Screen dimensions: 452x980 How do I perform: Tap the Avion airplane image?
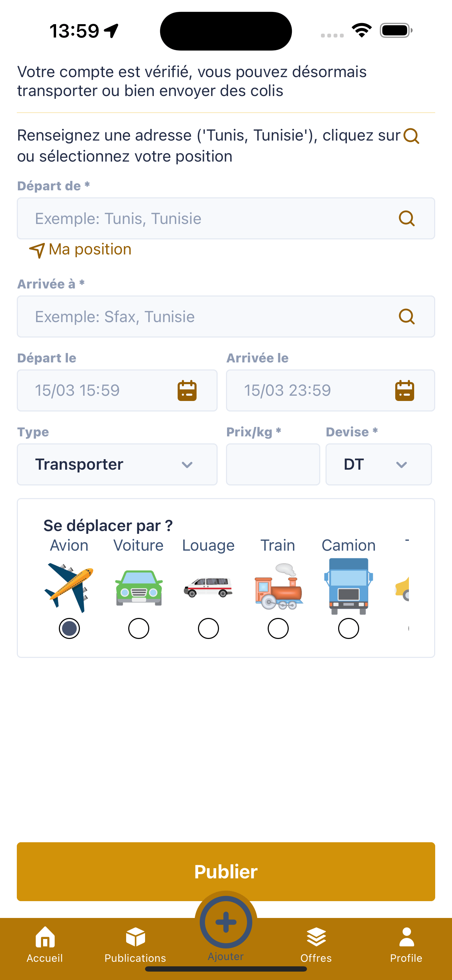(x=69, y=587)
